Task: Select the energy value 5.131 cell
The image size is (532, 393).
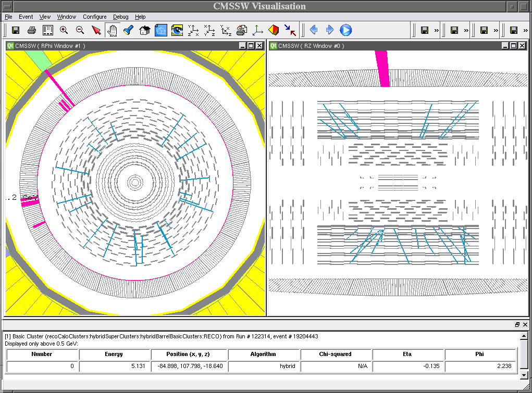Action: click(115, 366)
